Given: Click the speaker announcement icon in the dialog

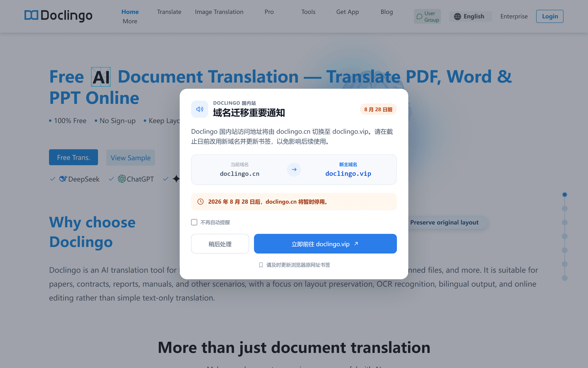Looking at the screenshot, I should point(200,109).
